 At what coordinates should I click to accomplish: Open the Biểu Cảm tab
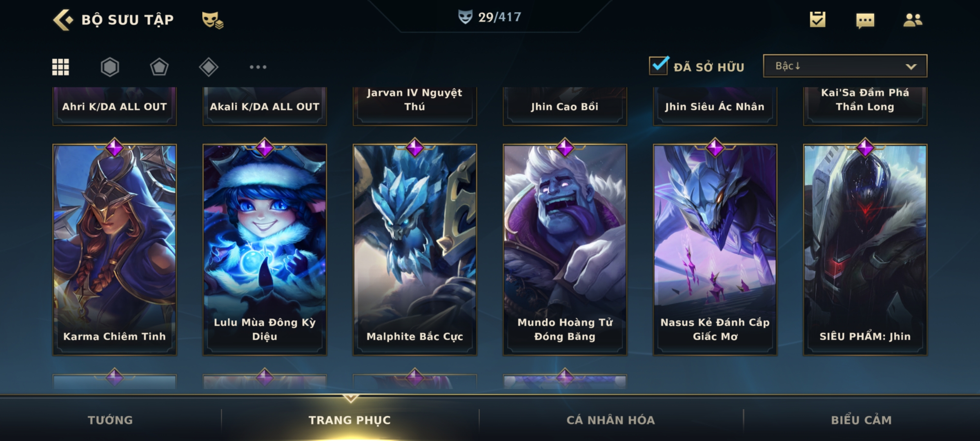862,420
